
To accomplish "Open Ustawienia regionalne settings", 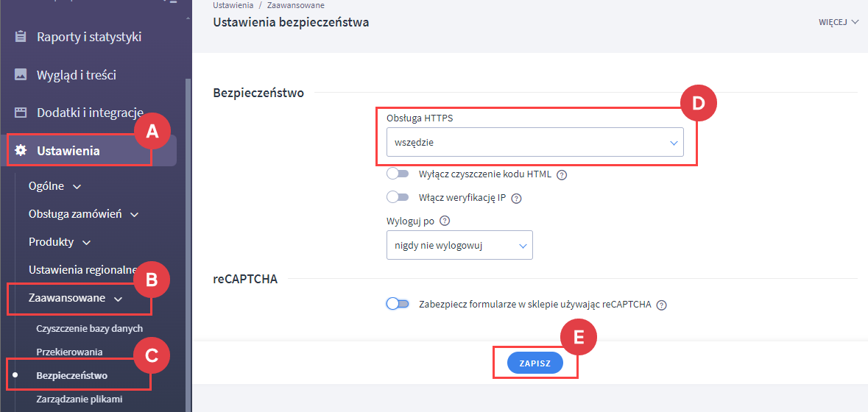I will (82, 270).
